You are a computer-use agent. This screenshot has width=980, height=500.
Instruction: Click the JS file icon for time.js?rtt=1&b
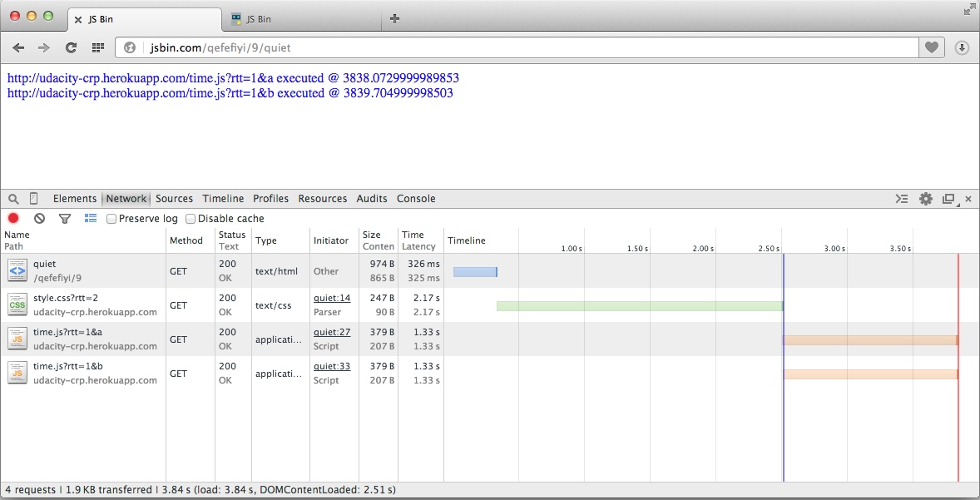[17, 373]
